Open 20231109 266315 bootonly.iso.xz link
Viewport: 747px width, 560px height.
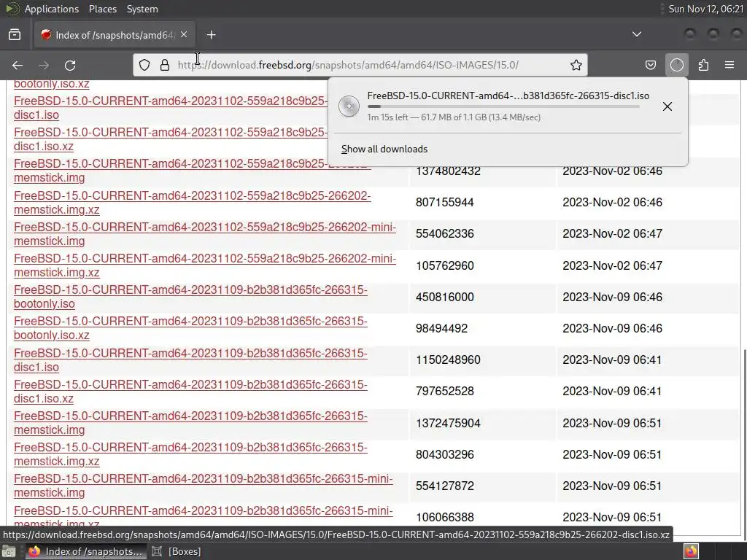coord(190,328)
